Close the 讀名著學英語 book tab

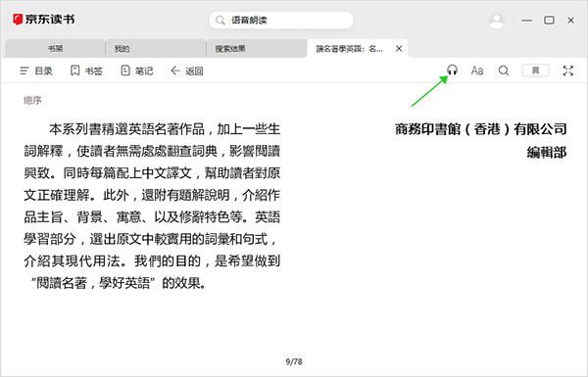(x=399, y=49)
